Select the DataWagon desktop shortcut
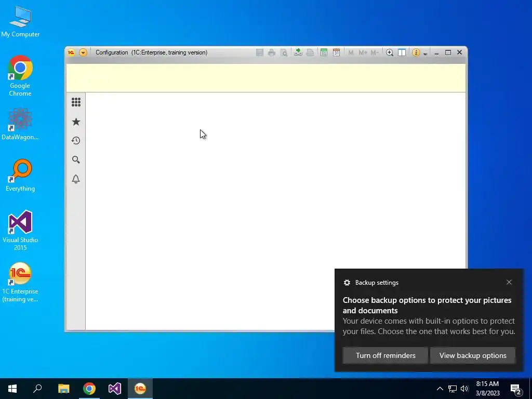Viewport: 532px width, 399px height. pos(20,124)
